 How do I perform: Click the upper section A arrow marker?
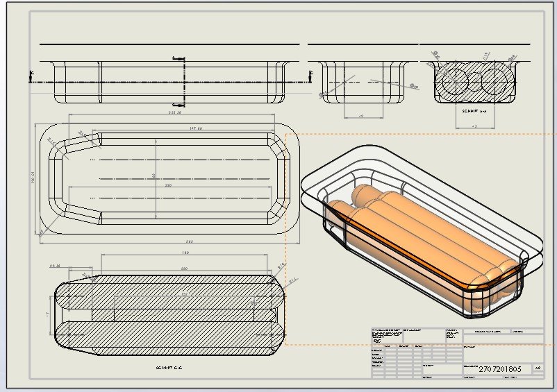point(179,58)
